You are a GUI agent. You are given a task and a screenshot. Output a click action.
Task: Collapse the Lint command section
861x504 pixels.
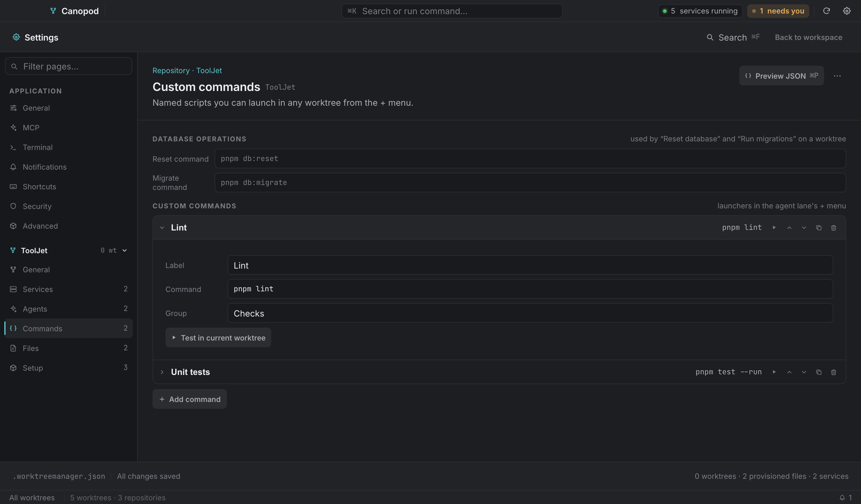point(162,227)
